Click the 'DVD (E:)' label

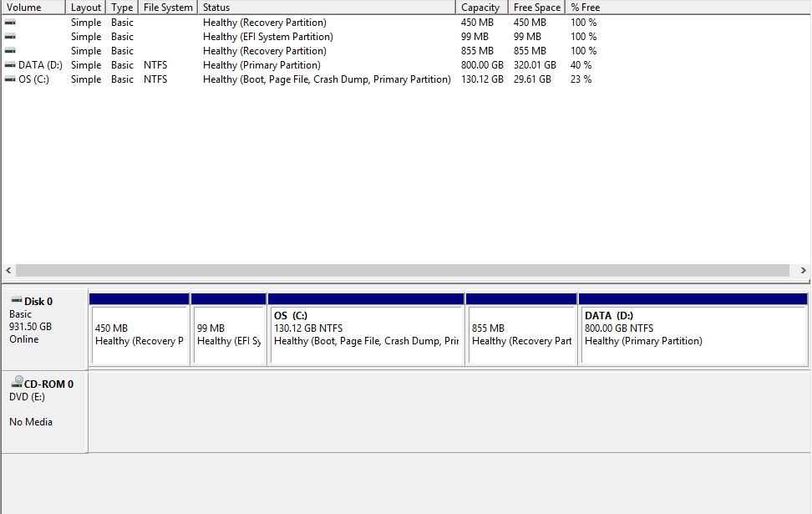[27, 397]
